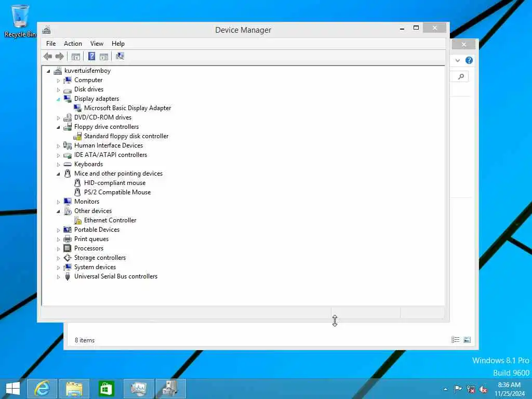Image resolution: width=532 pixels, height=399 pixels.
Task: Click the search icon in the background window
Action: point(461,77)
